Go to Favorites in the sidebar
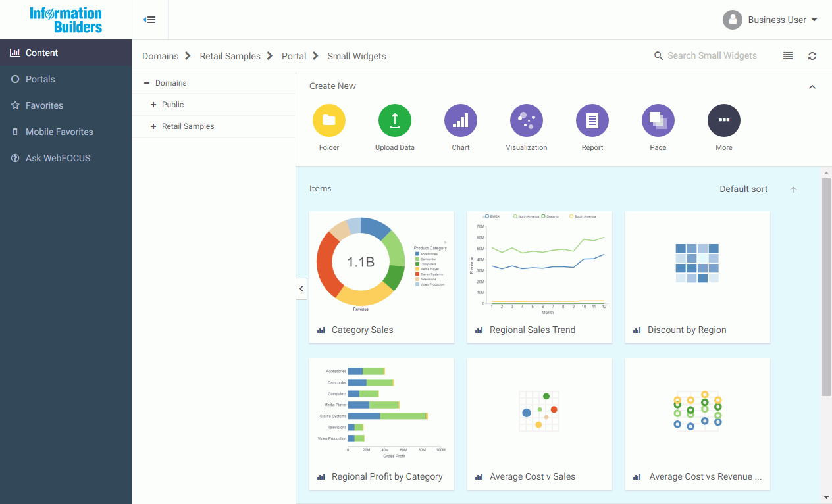832x504 pixels. (x=66, y=105)
